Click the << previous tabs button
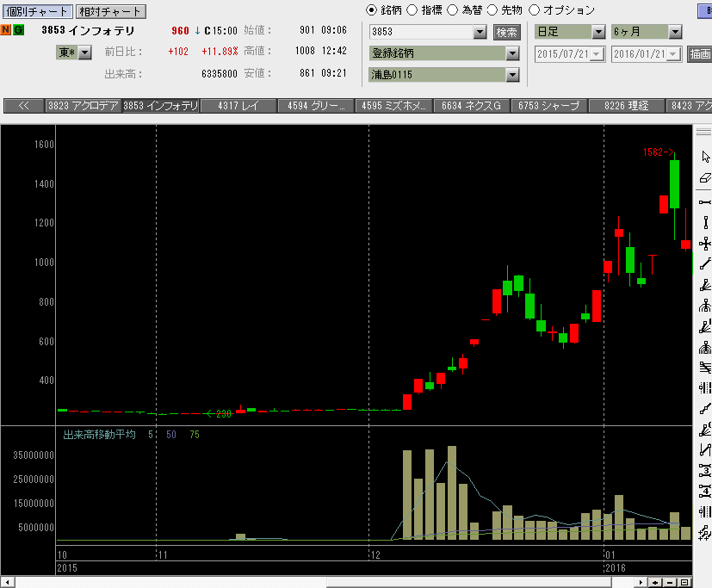Screen dimensions: 712x588 point(23,106)
